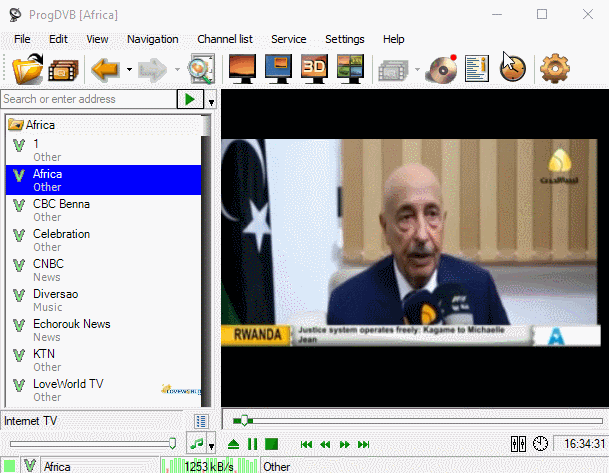Select the plain full-screen monitor icon
This screenshot has height=473, width=609.
pyautogui.click(x=242, y=69)
